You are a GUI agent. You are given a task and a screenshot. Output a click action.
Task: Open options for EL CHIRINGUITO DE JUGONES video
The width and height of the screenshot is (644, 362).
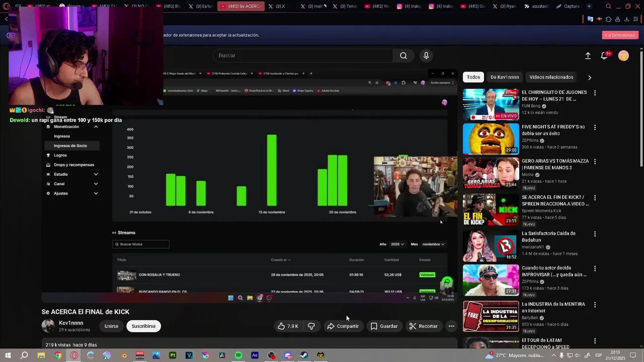coord(595,93)
